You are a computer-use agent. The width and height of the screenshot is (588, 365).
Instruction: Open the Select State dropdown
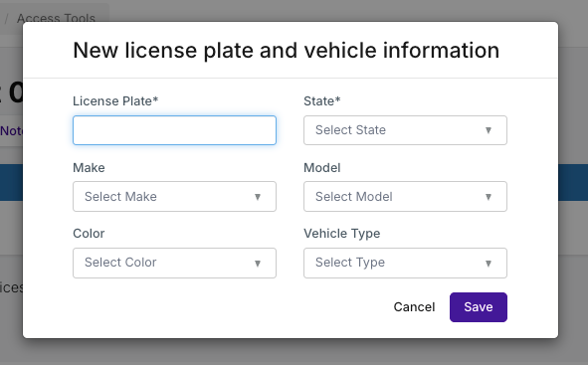[405, 130]
